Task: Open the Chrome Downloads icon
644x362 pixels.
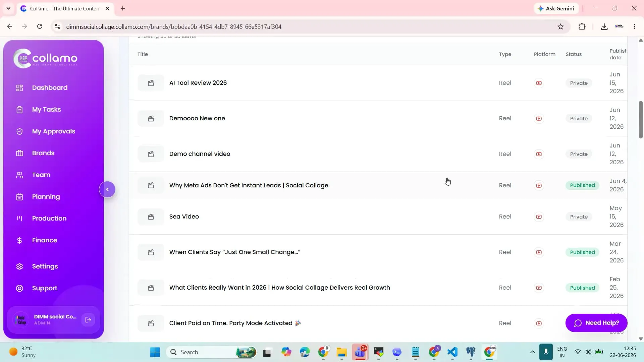Action: tap(604, 26)
